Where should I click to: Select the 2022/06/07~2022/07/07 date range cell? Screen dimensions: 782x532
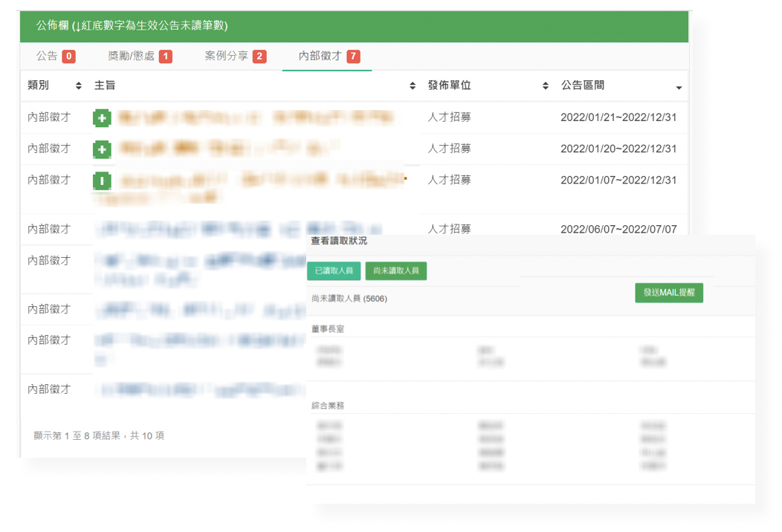[618, 229]
